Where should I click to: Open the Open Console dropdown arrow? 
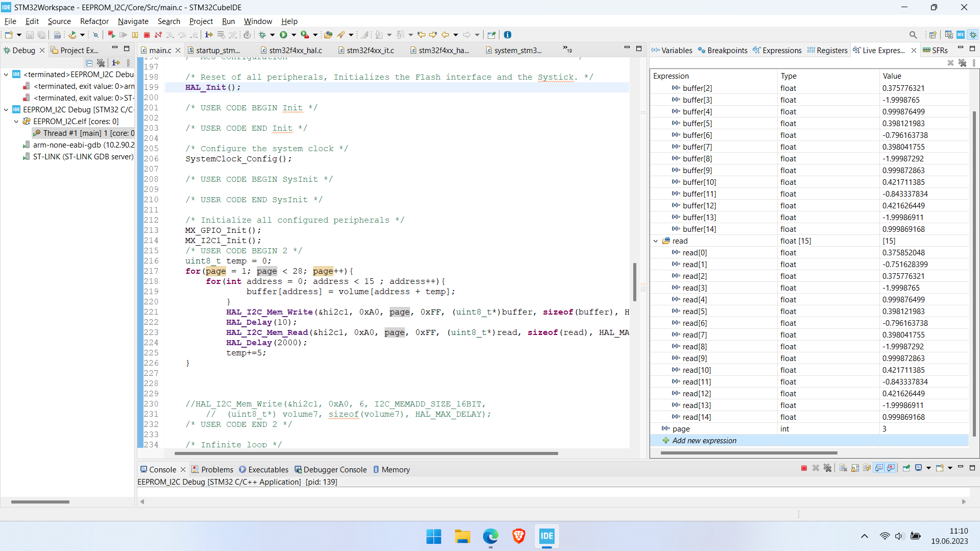point(950,468)
